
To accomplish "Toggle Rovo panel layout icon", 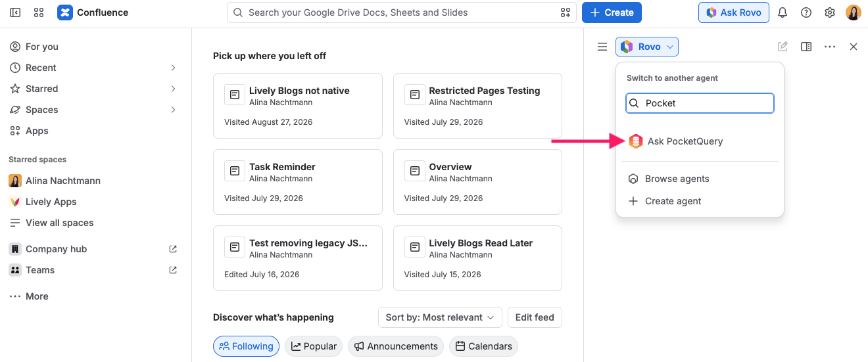I will tap(806, 47).
